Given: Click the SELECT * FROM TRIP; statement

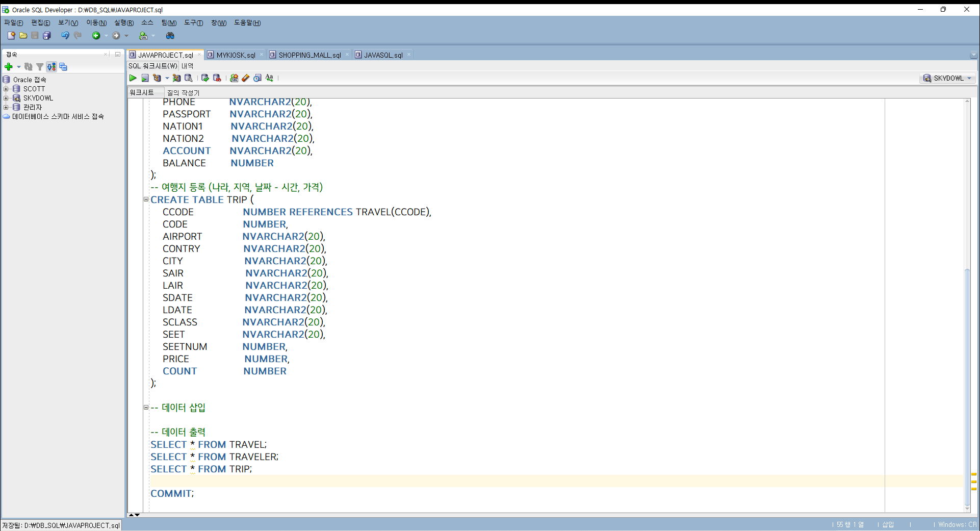Looking at the screenshot, I should pos(201,469).
